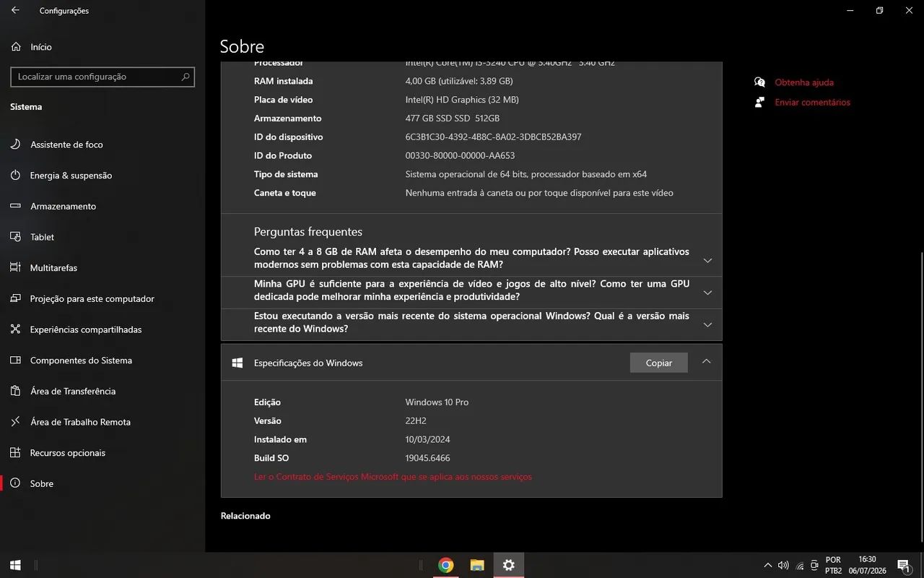Click the version value 22H2
Image resolution: width=924 pixels, height=578 pixels.
pos(415,421)
